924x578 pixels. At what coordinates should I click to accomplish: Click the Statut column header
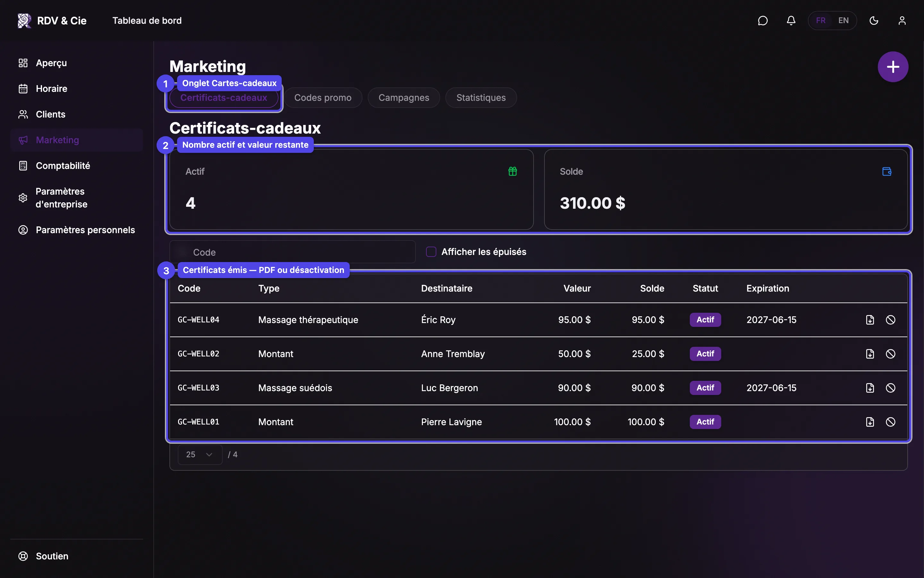point(705,289)
